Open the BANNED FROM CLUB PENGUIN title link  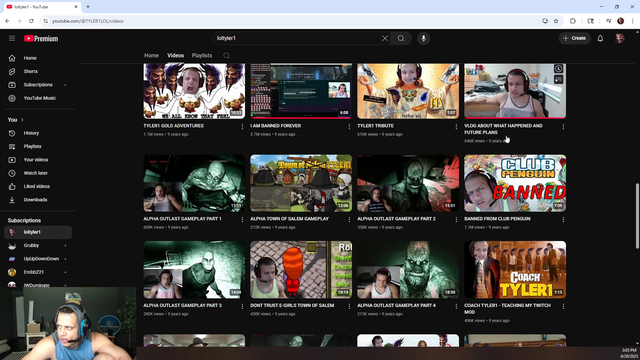(497, 219)
